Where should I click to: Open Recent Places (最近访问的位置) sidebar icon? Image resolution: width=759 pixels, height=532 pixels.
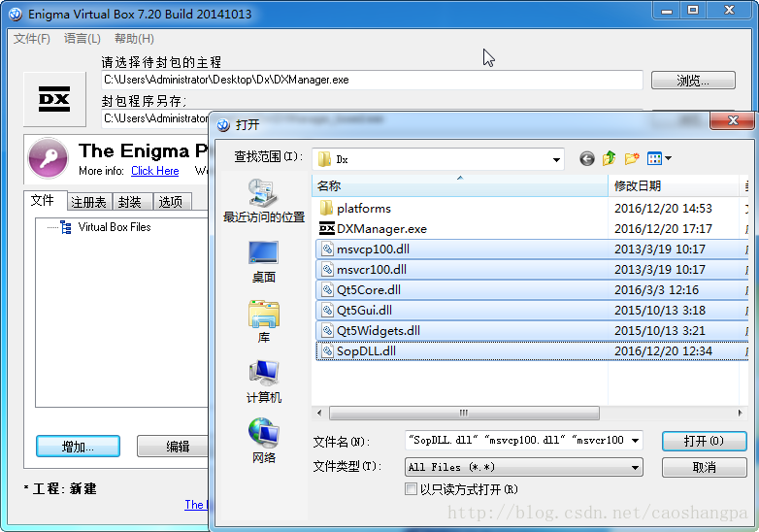pos(263,193)
